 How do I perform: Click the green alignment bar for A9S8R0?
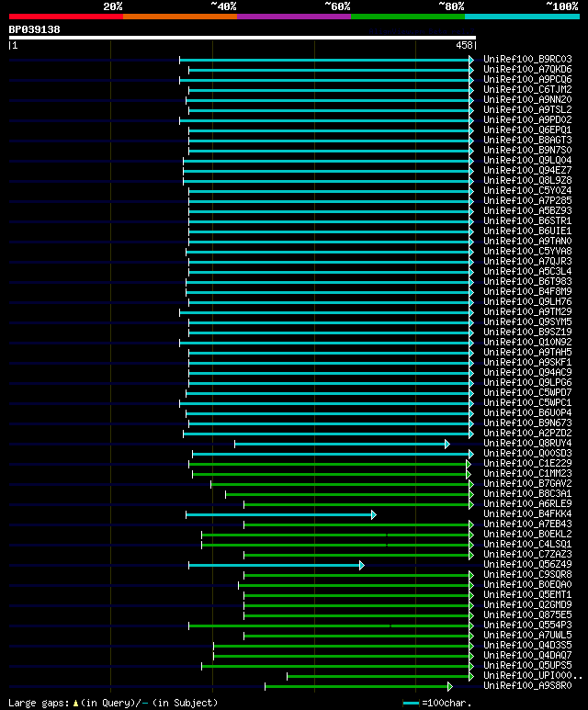click(x=357, y=687)
